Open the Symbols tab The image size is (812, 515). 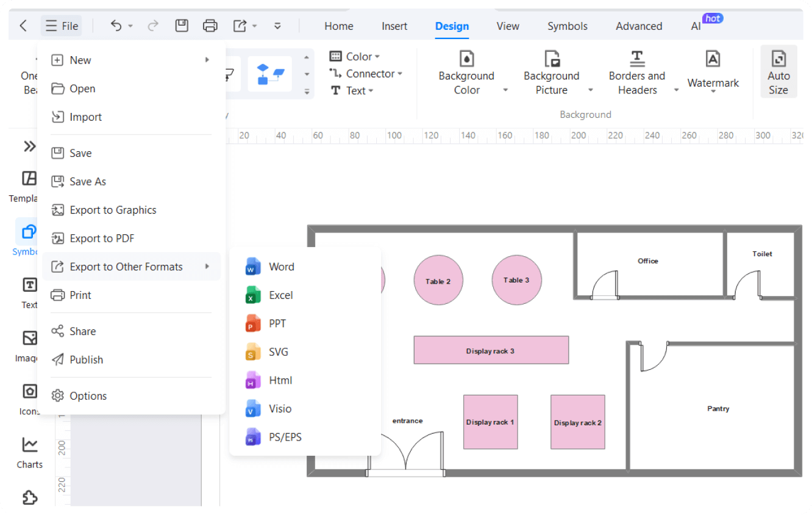tap(567, 26)
